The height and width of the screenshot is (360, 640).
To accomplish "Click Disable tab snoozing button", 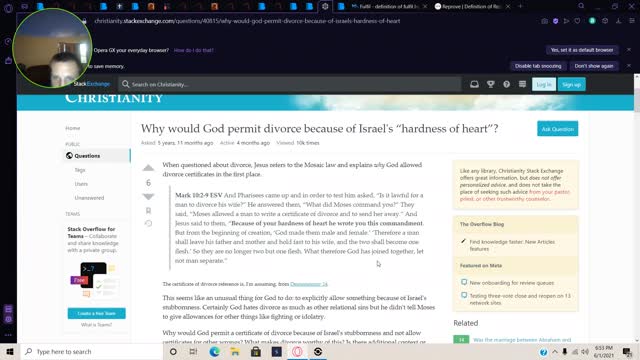I will click(x=538, y=66).
